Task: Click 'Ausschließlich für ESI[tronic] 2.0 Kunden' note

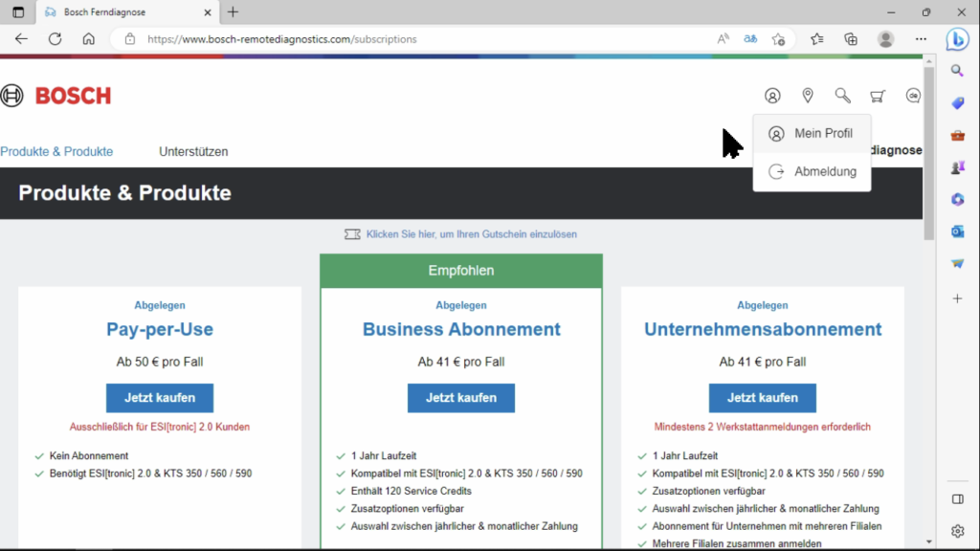Action: pos(160,428)
